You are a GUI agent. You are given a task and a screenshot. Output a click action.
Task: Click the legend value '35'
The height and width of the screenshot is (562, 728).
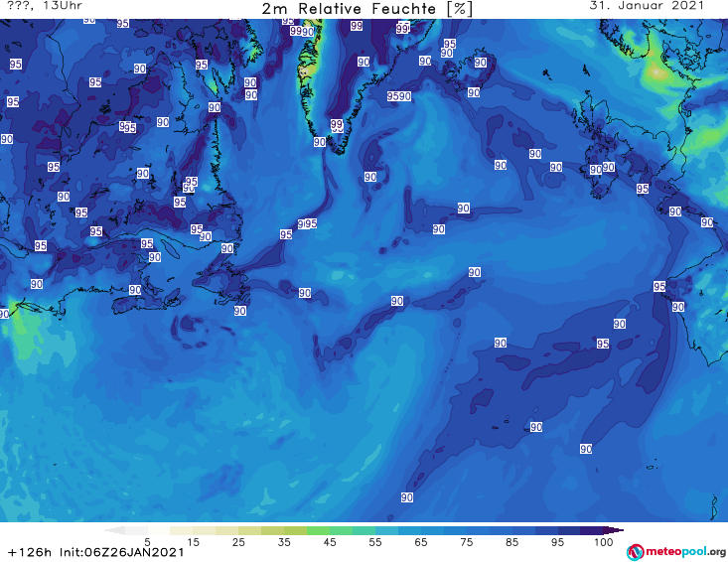[284, 542]
